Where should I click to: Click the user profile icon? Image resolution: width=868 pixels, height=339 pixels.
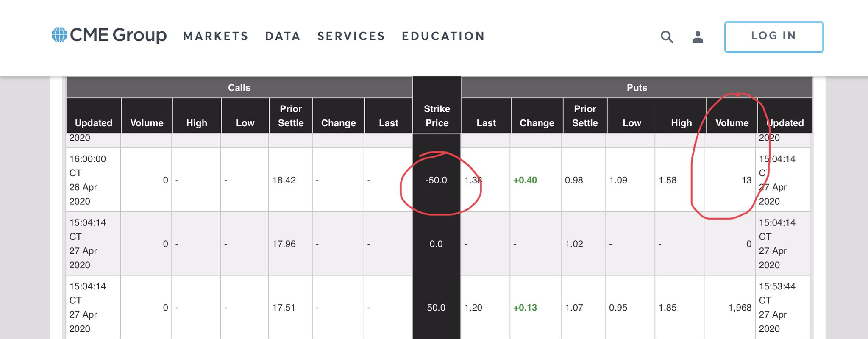click(x=697, y=37)
